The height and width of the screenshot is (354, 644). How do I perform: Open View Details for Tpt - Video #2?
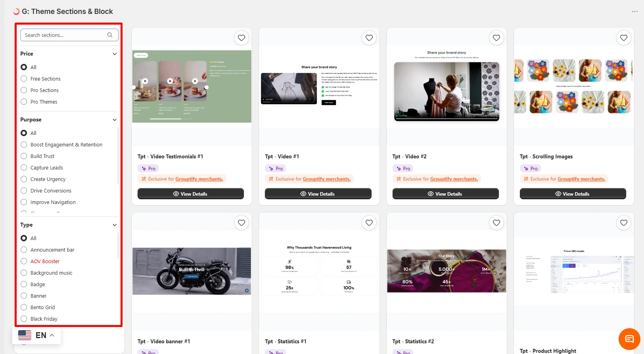pos(446,194)
